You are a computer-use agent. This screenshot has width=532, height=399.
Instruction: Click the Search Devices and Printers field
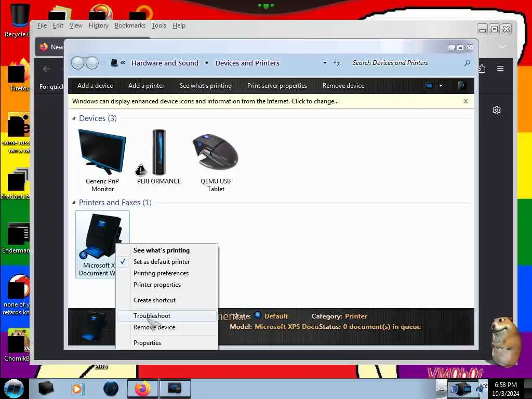pos(407,63)
